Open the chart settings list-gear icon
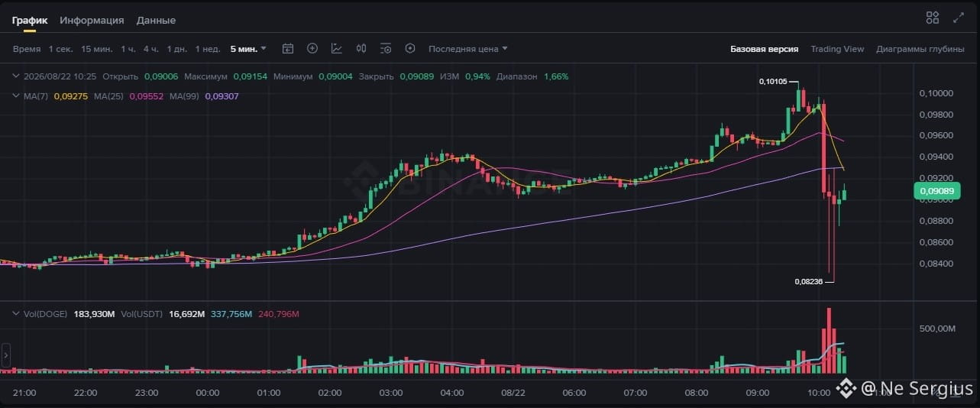 [386, 48]
